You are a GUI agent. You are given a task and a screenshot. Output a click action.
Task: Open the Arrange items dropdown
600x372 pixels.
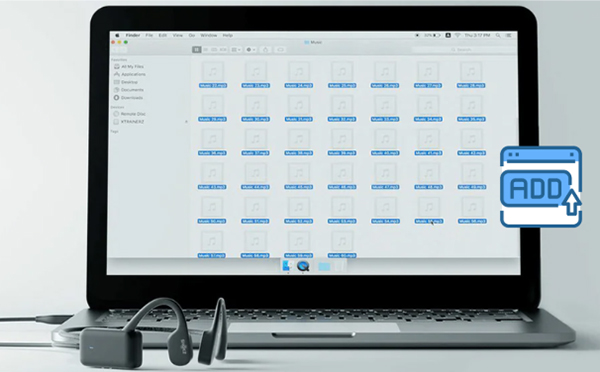236,50
